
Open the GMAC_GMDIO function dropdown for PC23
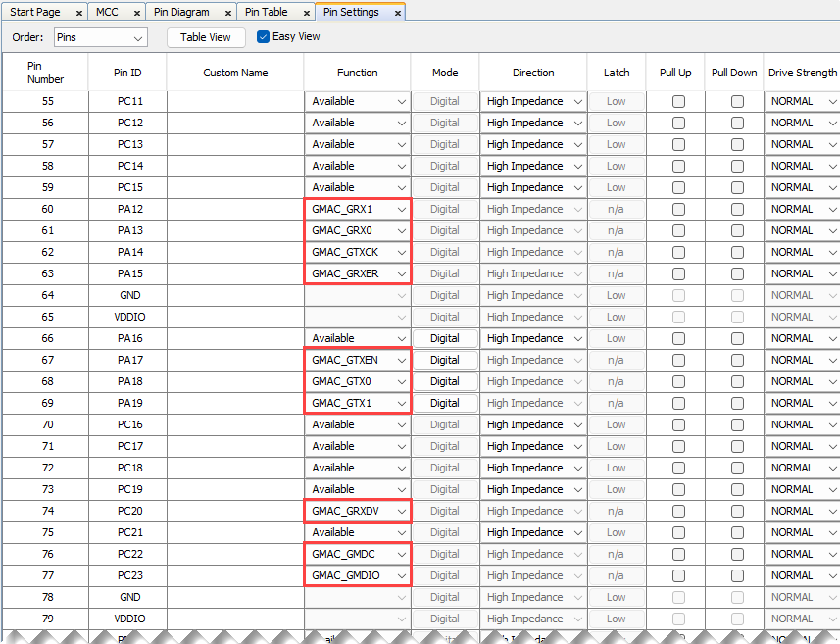[358, 576]
